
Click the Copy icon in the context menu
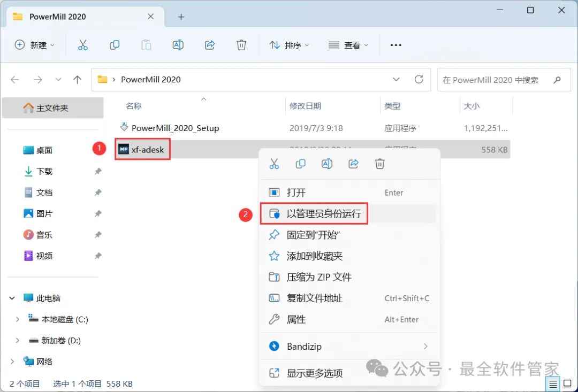pyautogui.click(x=300, y=164)
